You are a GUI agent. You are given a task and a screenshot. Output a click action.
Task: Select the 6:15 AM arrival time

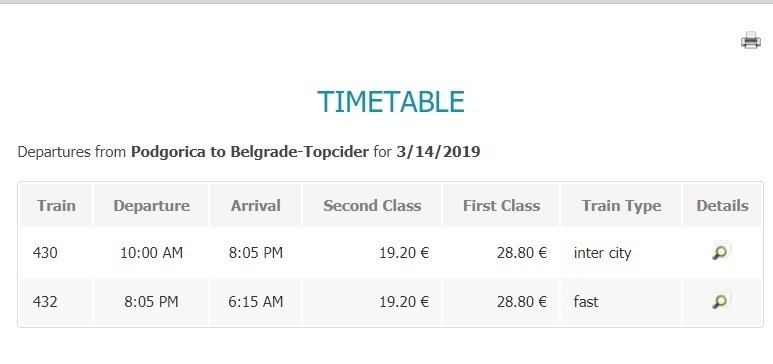[255, 301]
